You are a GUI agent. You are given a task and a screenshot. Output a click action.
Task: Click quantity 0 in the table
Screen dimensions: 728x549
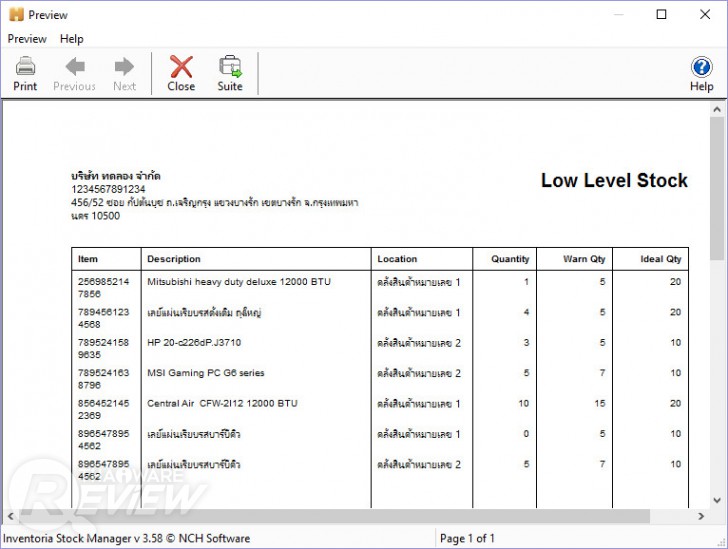tap(526, 433)
